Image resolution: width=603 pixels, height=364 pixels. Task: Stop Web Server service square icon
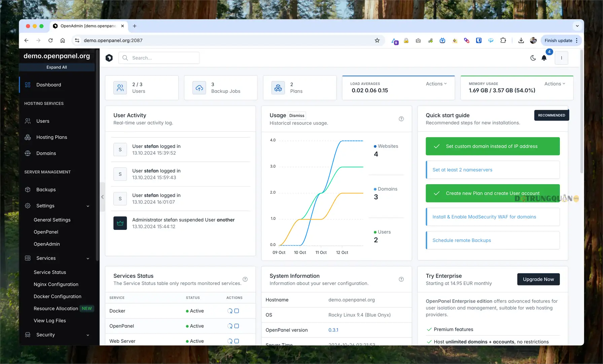[237, 341]
